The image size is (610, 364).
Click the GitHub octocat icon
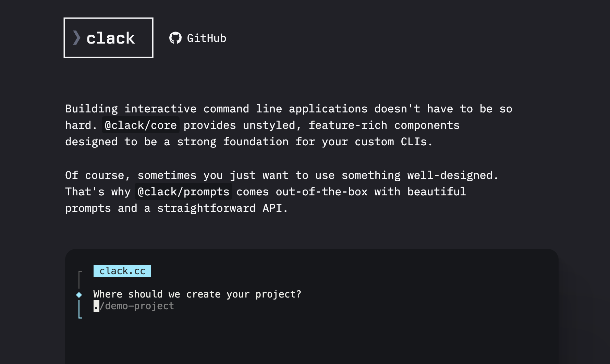[175, 38]
